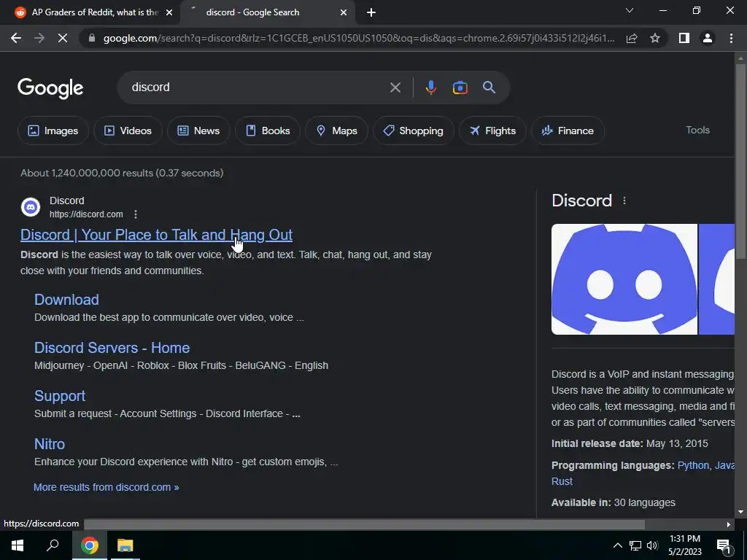Viewport: 747px width, 560px height.
Task: Select the discord - Google Search tab
Action: (268, 12)
